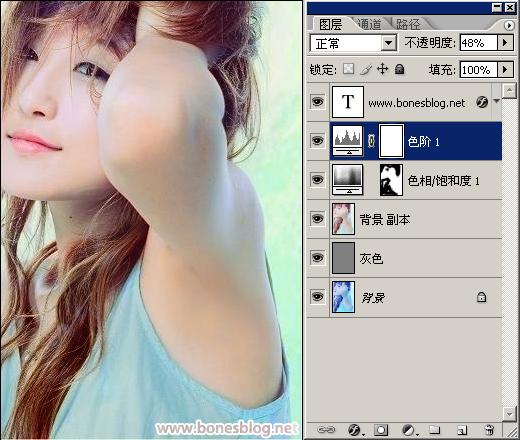Open the fill 填充 slider arrow
Viewport: 520px width, 440px height.
click(x=505, y=69)
